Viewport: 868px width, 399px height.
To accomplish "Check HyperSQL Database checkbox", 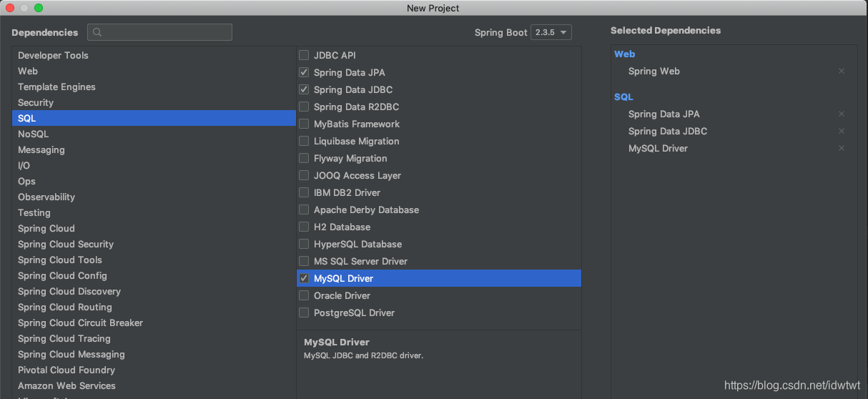I will tap(304, 244).
